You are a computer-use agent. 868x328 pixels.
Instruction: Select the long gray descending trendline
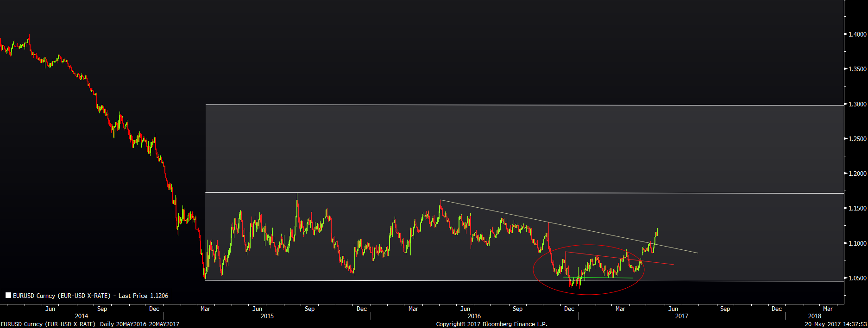569,226
